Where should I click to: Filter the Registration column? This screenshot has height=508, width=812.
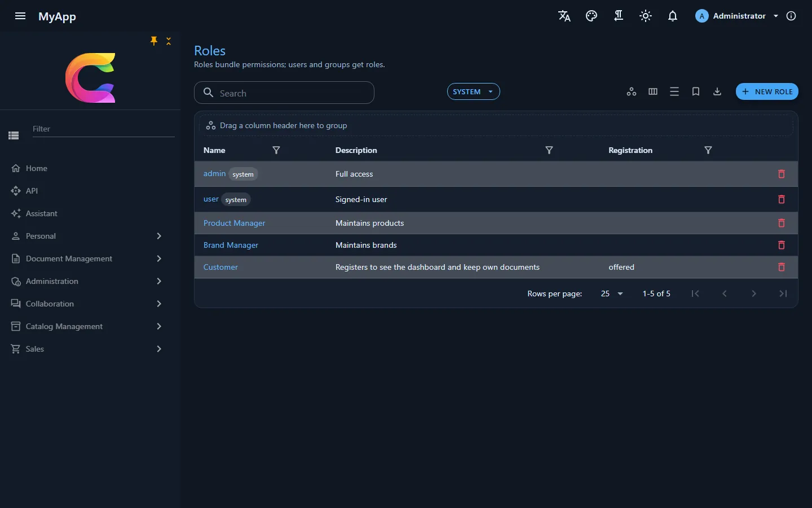(x=708, y=150)
